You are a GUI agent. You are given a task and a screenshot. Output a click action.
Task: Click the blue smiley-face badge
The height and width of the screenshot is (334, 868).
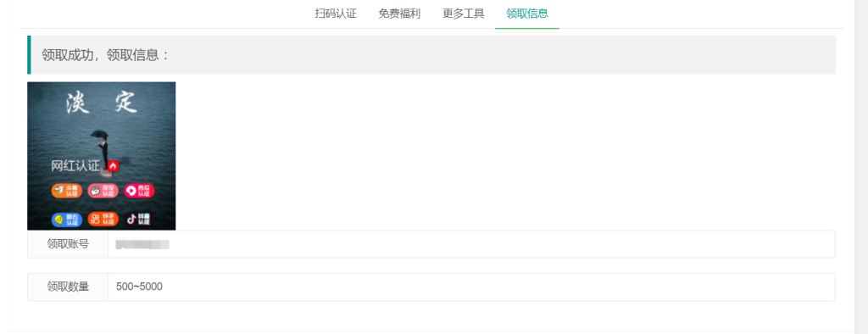(67, 220)
